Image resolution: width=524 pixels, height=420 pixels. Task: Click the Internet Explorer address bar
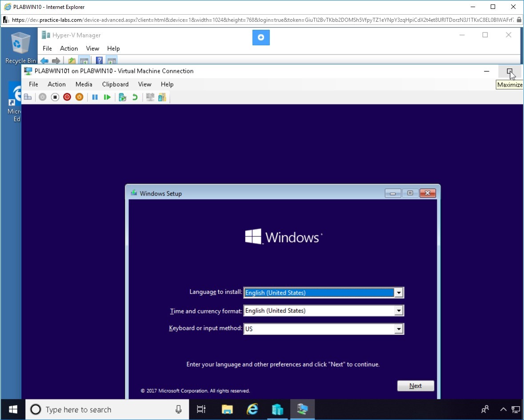[x=262, y=20]
